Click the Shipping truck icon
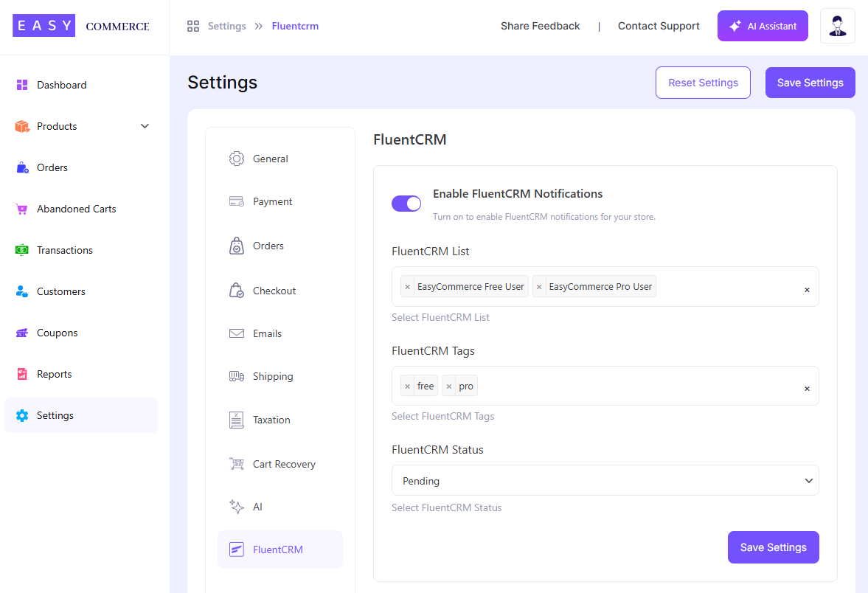 (x=236, y=376)
